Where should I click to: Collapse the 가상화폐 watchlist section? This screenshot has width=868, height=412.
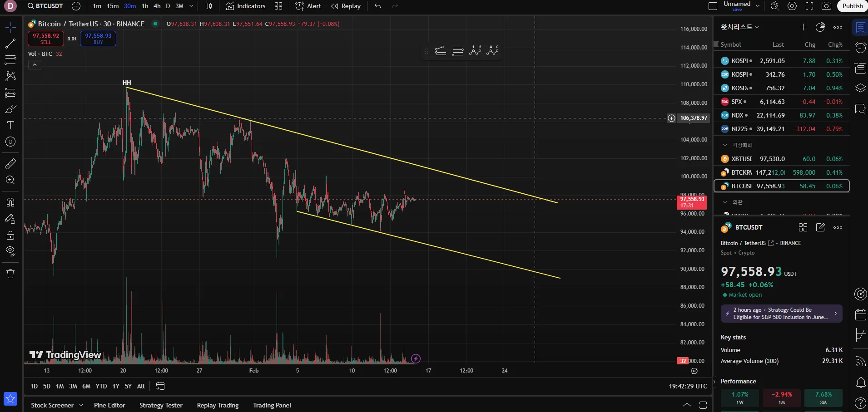(x=725, y=145)
